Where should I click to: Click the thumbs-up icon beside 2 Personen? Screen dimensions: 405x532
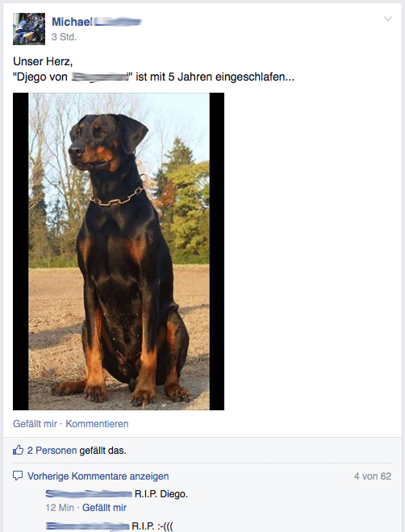click(18, 450)
